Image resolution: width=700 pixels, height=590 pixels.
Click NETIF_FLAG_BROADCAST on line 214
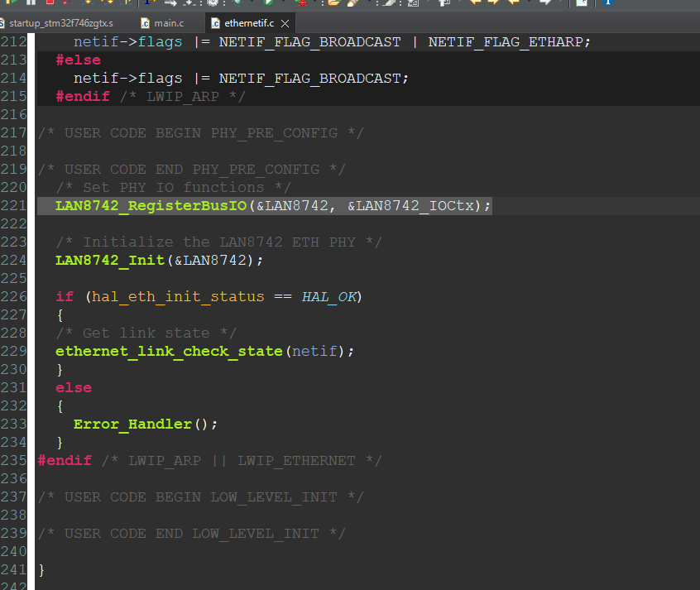[x=309, y=79]
